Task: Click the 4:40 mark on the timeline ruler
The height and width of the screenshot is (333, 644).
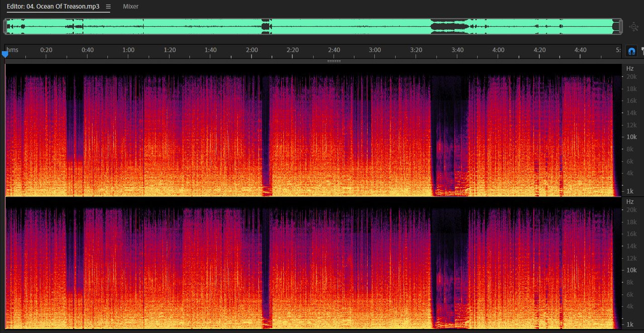Action: click(580, 50)
